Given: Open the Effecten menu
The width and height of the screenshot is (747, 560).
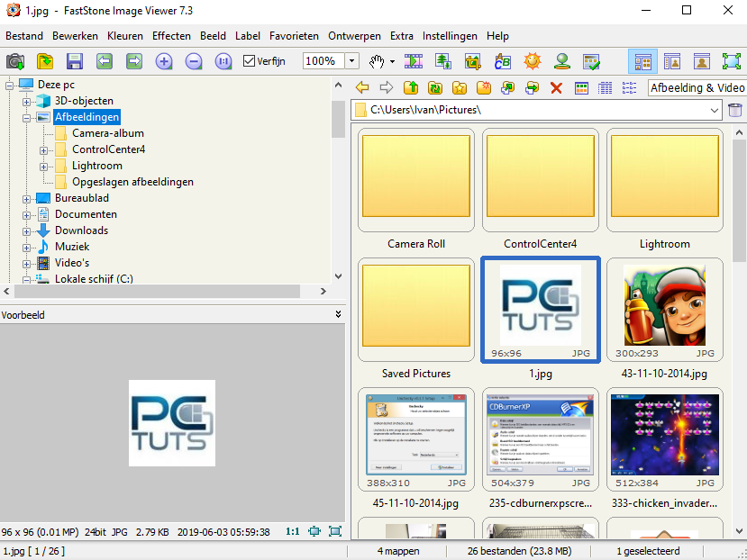Looking at the screenshot, I should click(x=171, y=36).
